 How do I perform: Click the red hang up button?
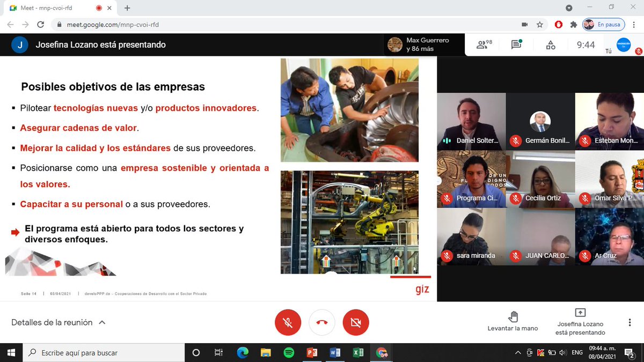322,322
